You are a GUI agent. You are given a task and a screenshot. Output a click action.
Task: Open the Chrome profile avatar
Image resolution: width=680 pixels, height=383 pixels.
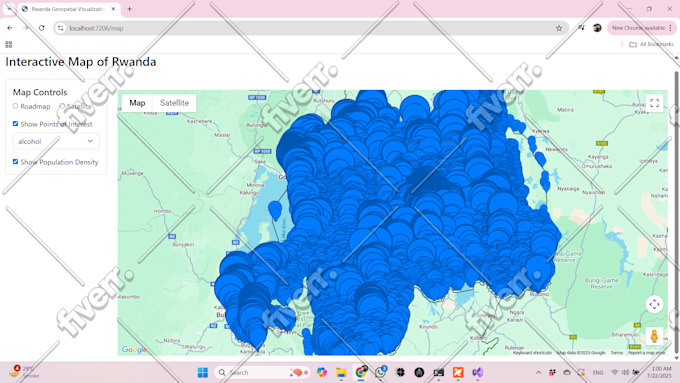click(597, 28)
